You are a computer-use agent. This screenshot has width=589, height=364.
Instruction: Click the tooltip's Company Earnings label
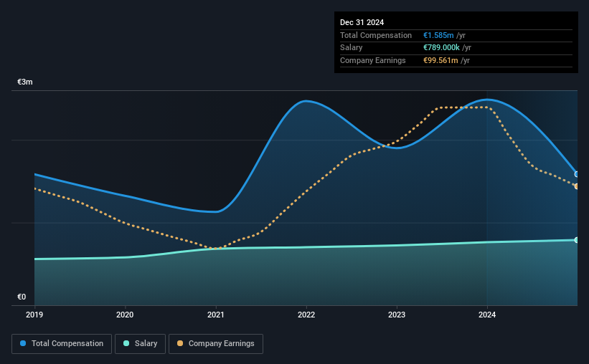click(x=372, y=60)
